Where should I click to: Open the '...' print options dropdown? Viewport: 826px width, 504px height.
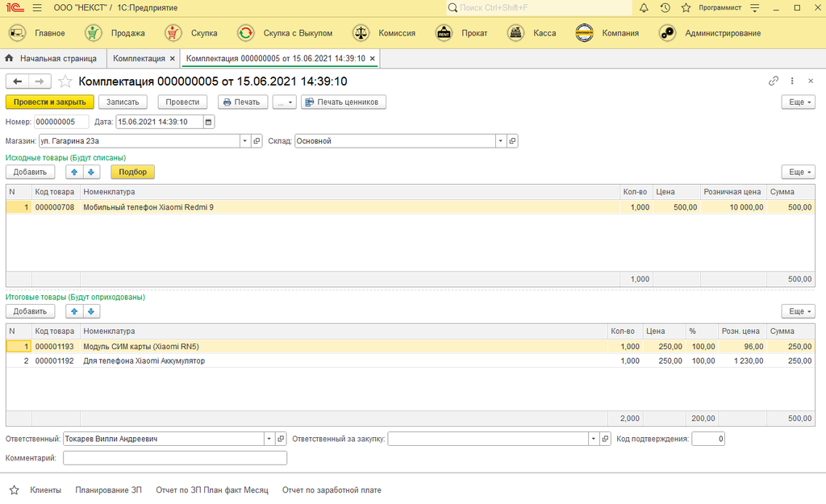[x=285, y=102]
